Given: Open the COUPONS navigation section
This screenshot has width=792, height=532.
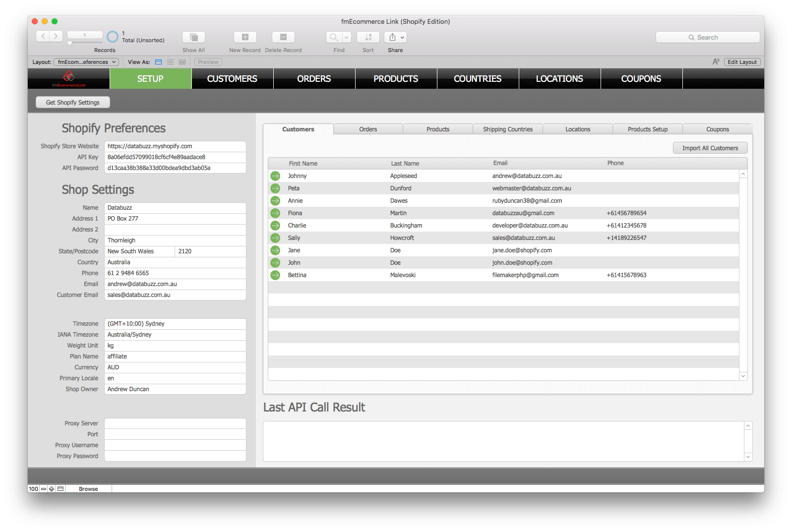Looking at the screenshot, I should tap(641, 78).
